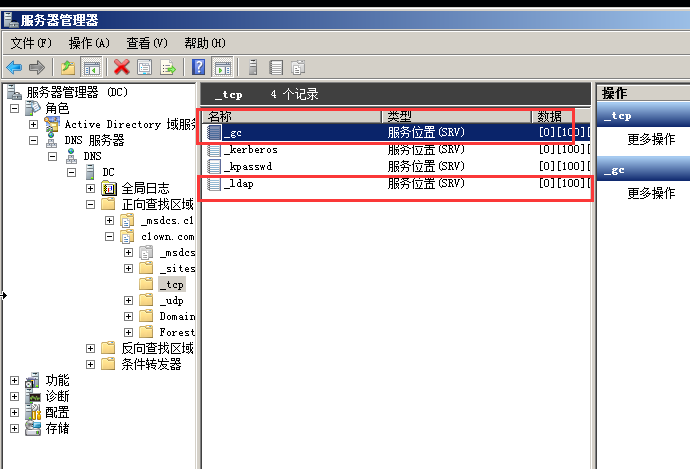This screenshot has height=469, width=690.
Task: Click the Properties toolbar icon
Action: 145,67
